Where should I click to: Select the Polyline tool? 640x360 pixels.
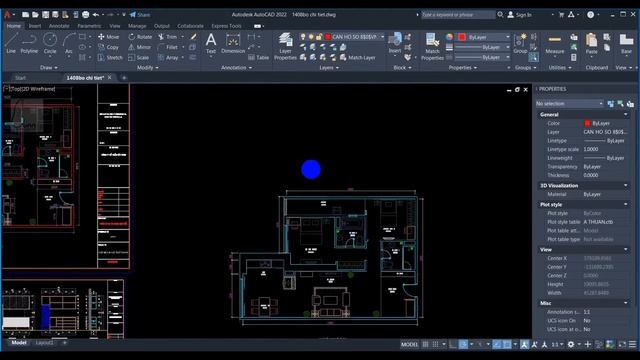[x=29, y=43]
